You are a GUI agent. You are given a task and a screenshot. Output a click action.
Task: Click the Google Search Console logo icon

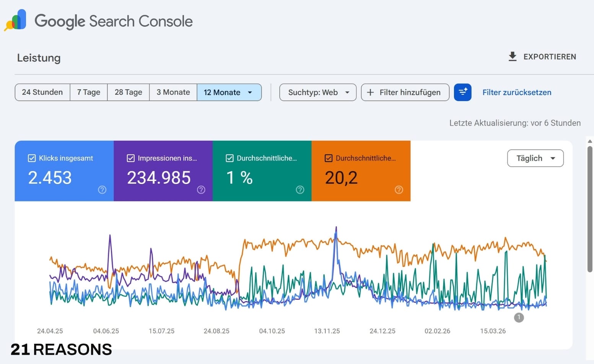pos(15,20)
